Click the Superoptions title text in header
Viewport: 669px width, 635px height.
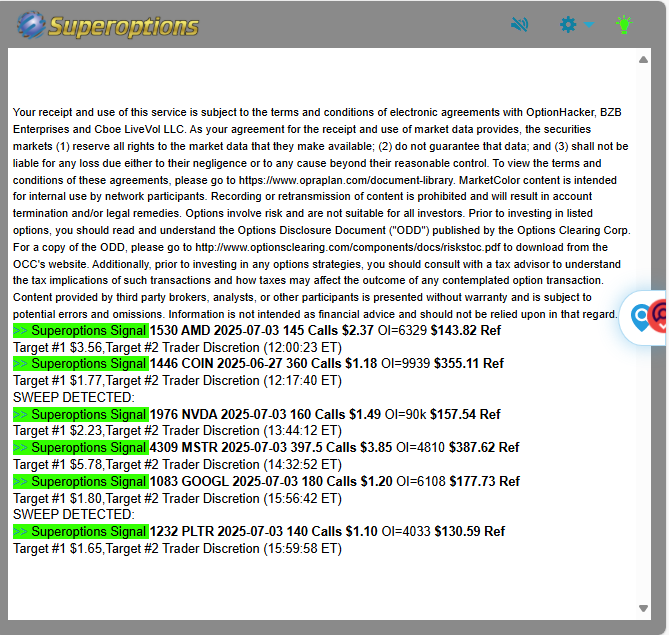(x=123, y=26)
